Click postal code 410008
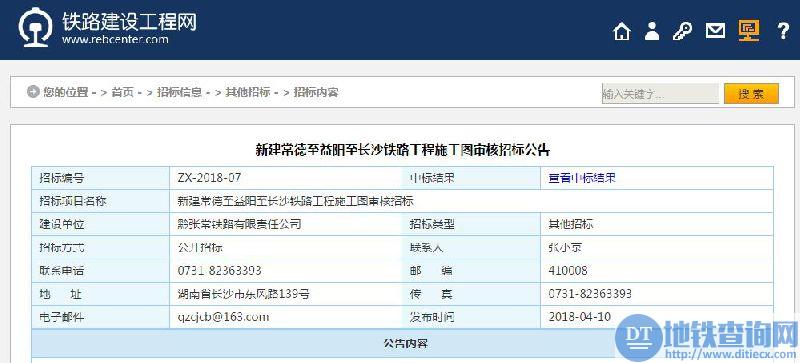 pyautogui.click(x=568, y=271)
